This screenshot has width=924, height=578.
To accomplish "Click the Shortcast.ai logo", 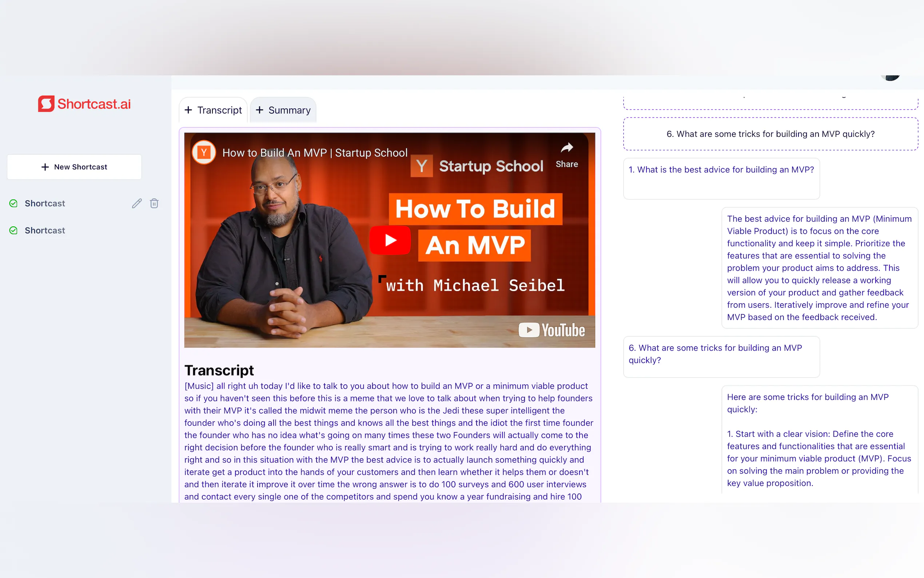I will coord(84,104).
